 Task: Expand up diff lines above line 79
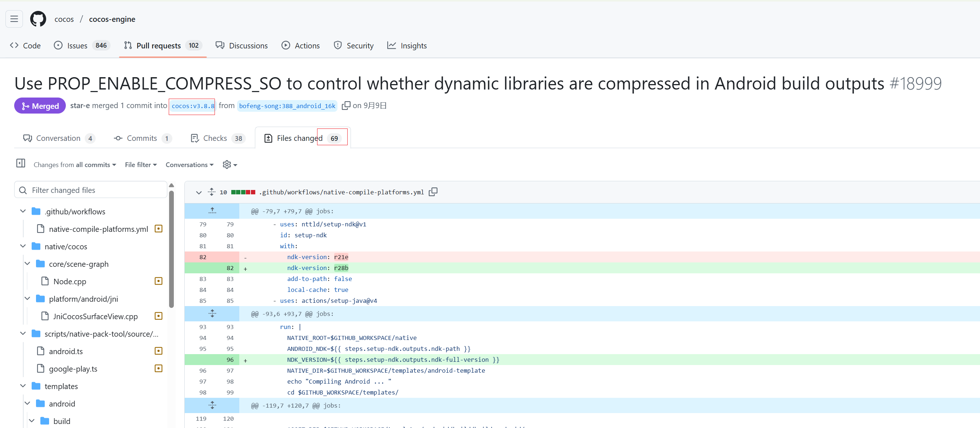212,211
